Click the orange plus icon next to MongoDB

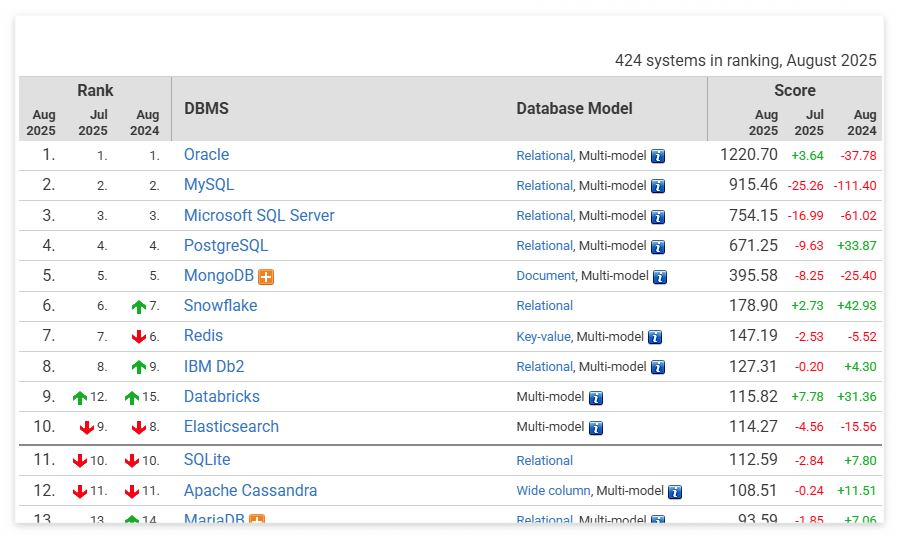(x=265, y=277)
